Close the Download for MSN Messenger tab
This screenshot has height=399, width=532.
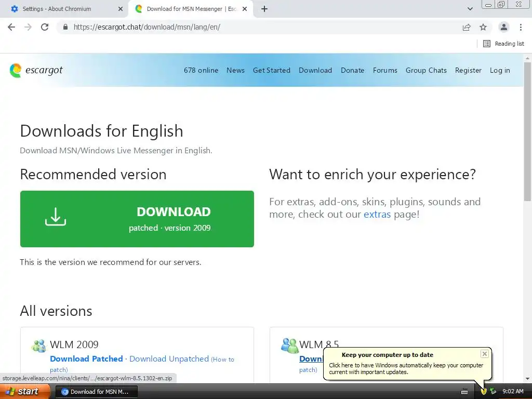point(245,9)
